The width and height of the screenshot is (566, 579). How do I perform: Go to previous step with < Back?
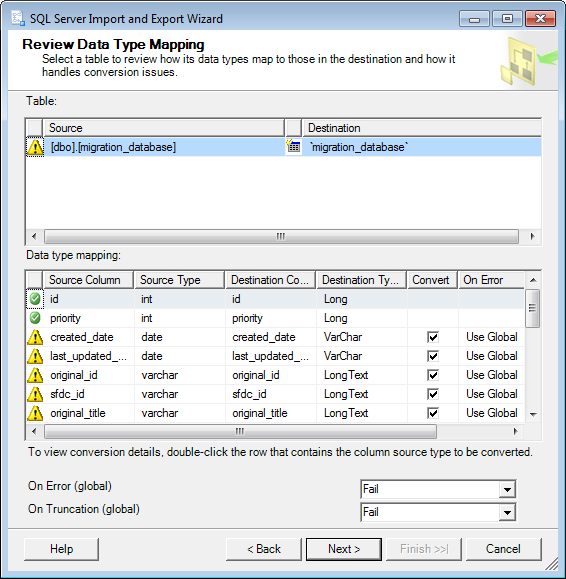click(x=264, y=549)
